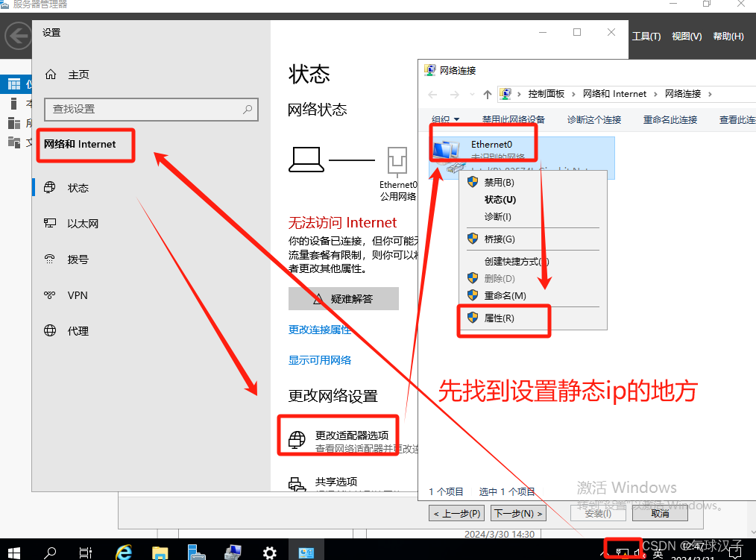This screenshot has width=756, height=560.
Task: Click the Change adapter options globe icon
Action: 297,441
